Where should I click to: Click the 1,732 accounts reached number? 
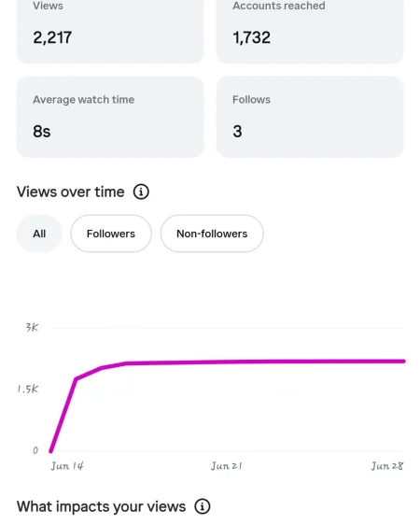tap(251, 37)
